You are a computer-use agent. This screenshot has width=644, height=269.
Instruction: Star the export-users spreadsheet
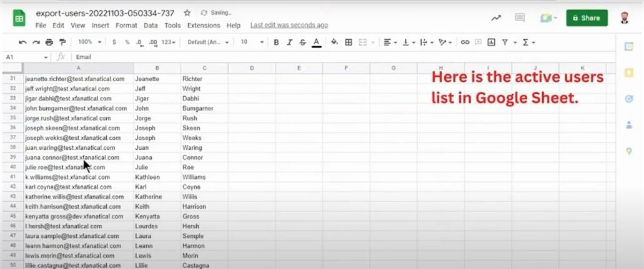pos(187,13)
